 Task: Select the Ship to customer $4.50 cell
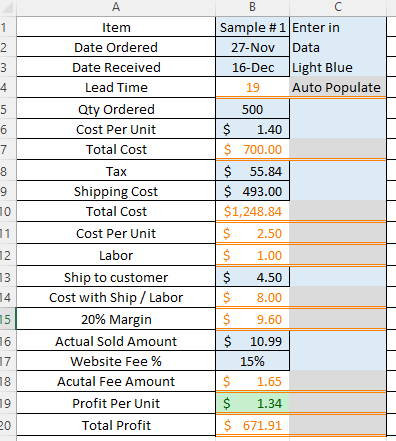252,277
